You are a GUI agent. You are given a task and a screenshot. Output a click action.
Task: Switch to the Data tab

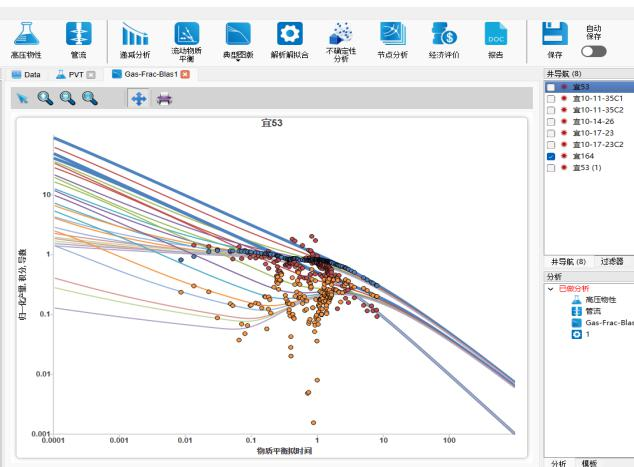click(26, 76)
